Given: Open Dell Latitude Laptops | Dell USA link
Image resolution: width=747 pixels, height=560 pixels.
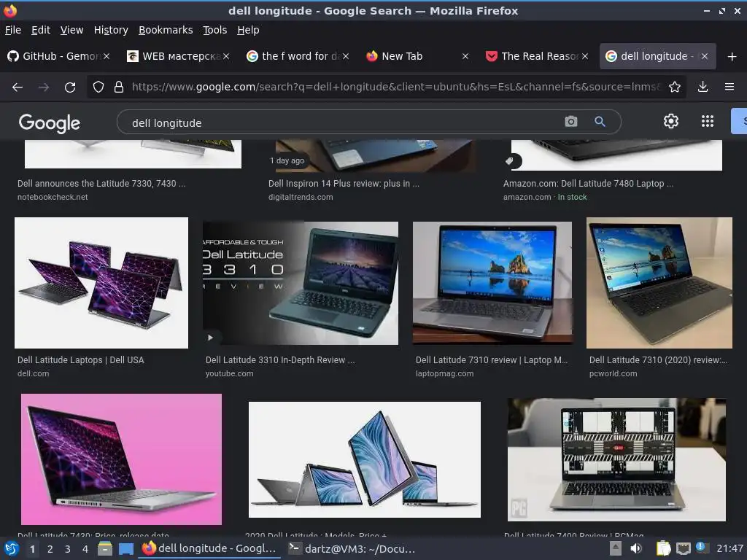Looking at the screenshot, I should click(x=80, y=360).
